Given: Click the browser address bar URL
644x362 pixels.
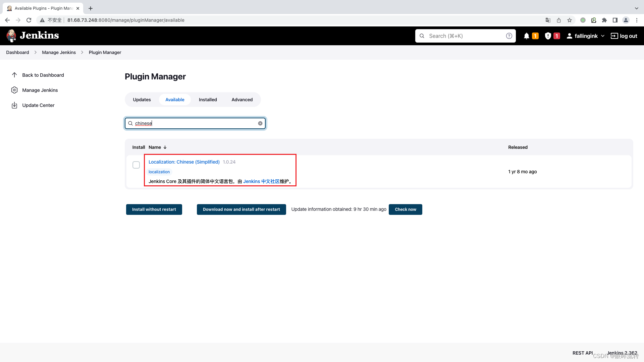Looking at the screenshot, I should [x=126, y=20].
